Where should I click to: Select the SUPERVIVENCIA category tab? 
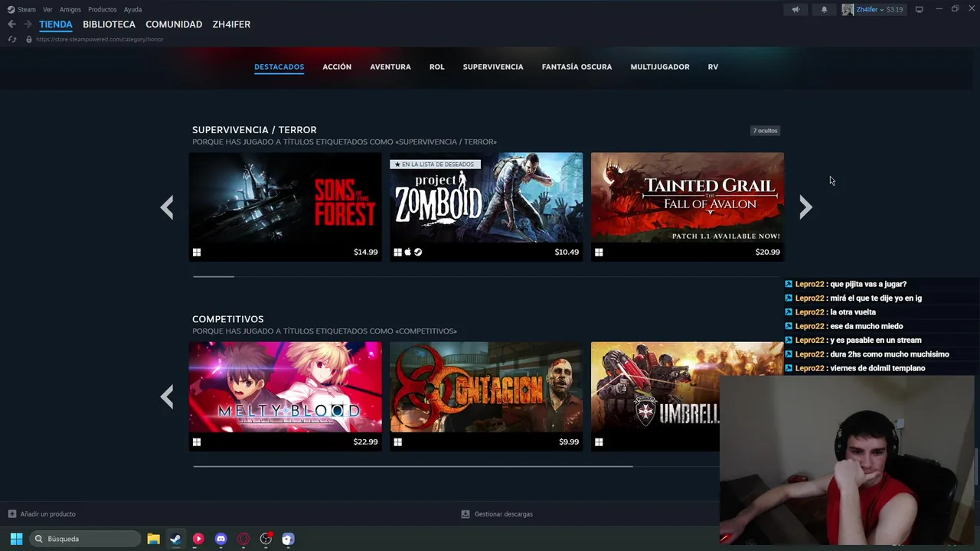493,67
